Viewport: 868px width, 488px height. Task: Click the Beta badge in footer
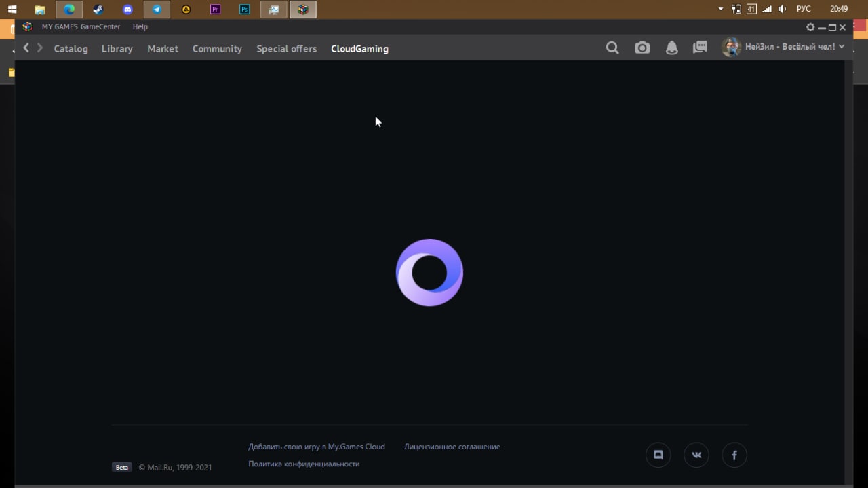click(x=121, y=467)
